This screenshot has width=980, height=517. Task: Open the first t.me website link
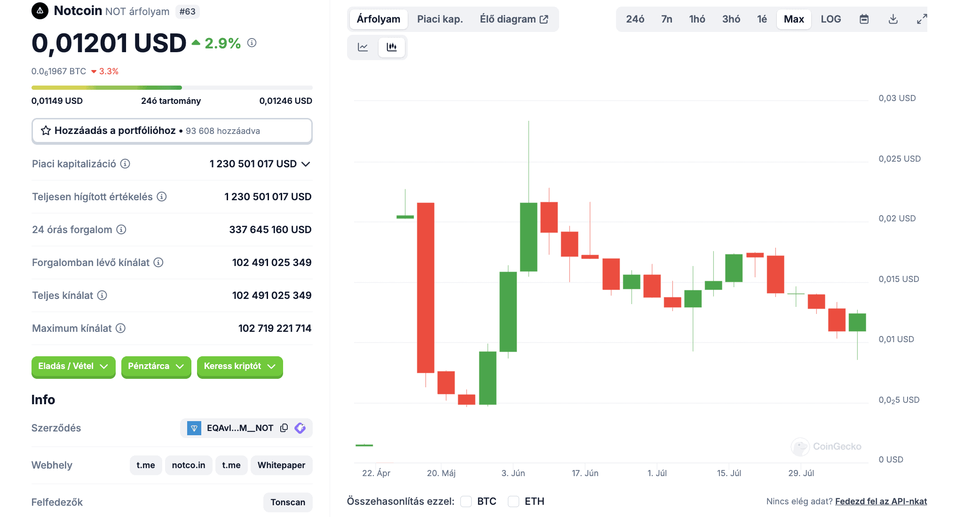(146, 465)
